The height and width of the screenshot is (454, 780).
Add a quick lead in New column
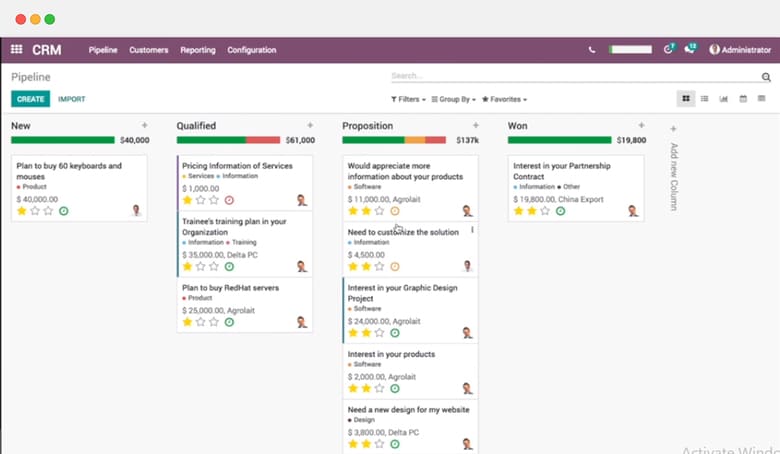(144, 125)
